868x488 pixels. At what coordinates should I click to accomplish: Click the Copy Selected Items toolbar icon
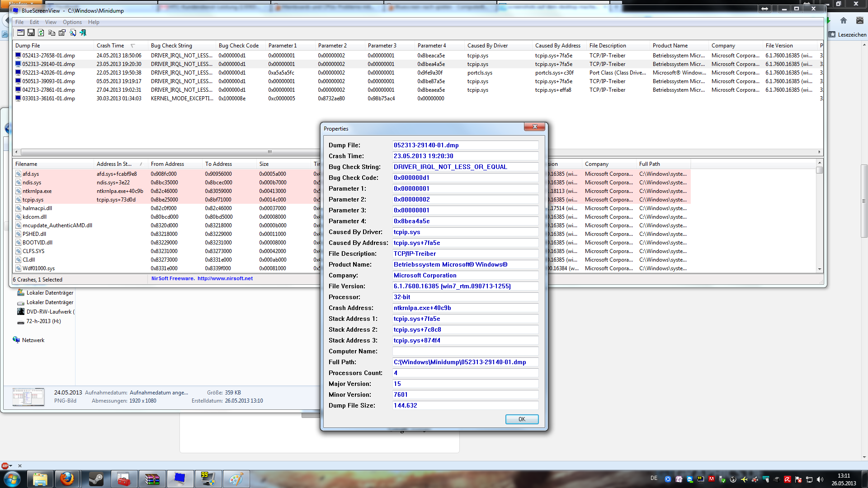[52, 33]
